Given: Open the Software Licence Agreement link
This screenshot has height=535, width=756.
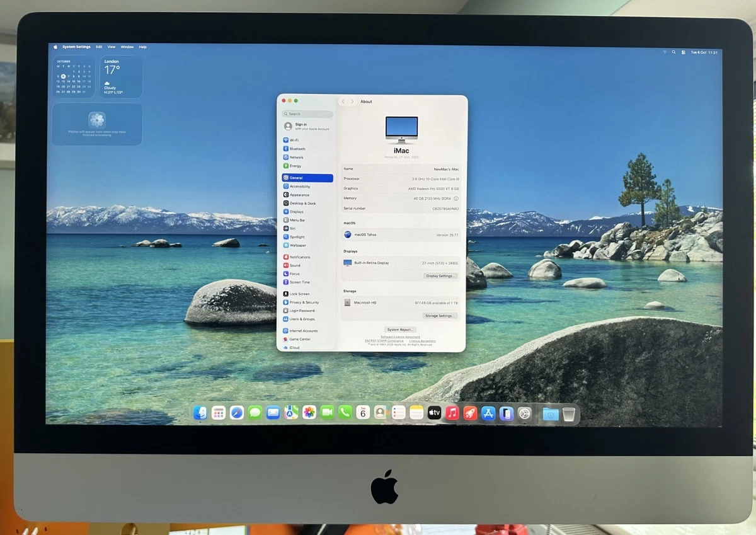Looking at the screenshot, I should (x=400, y=337).
